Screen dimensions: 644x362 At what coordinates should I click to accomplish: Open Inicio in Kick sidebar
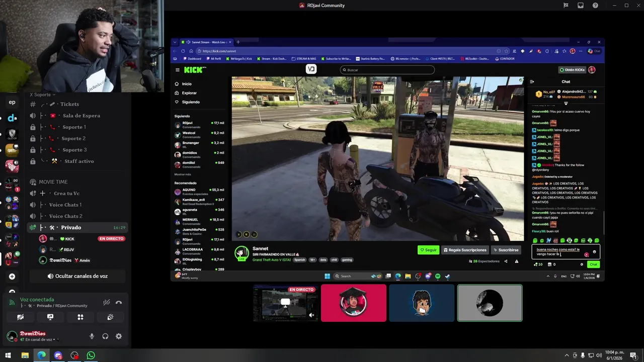[187, 84]
